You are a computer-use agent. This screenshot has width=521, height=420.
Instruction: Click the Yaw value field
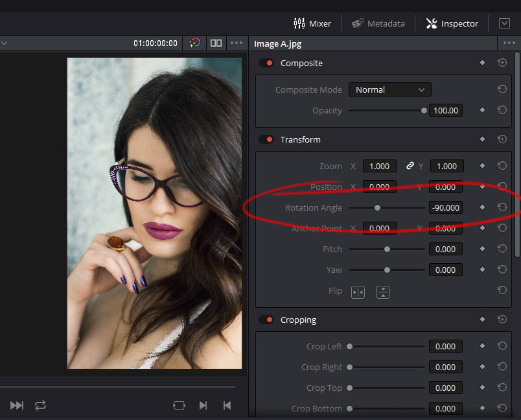(446, 270)
